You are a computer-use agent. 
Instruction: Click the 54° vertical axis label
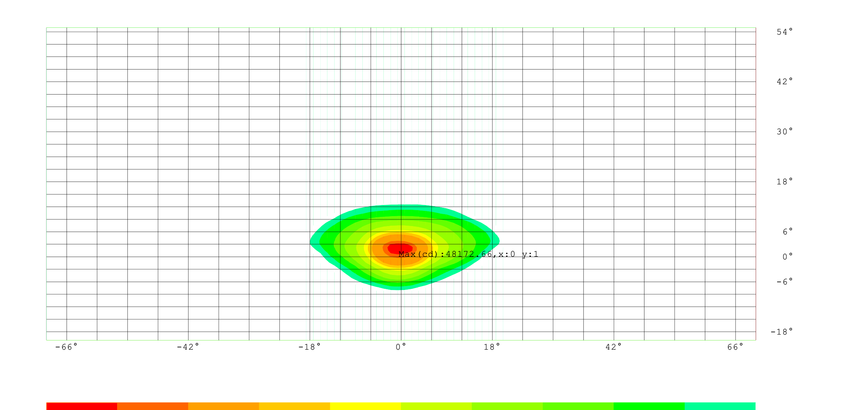click(x=785, y=32)
